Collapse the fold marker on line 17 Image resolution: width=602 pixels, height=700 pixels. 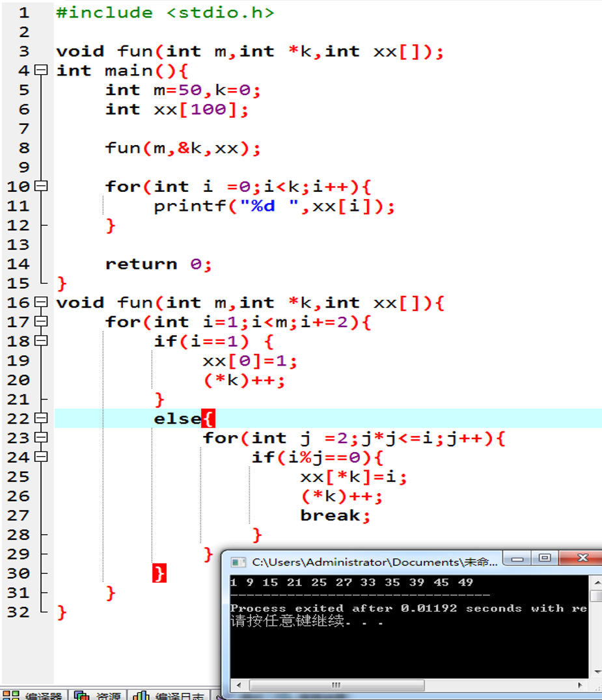(41, 321)
